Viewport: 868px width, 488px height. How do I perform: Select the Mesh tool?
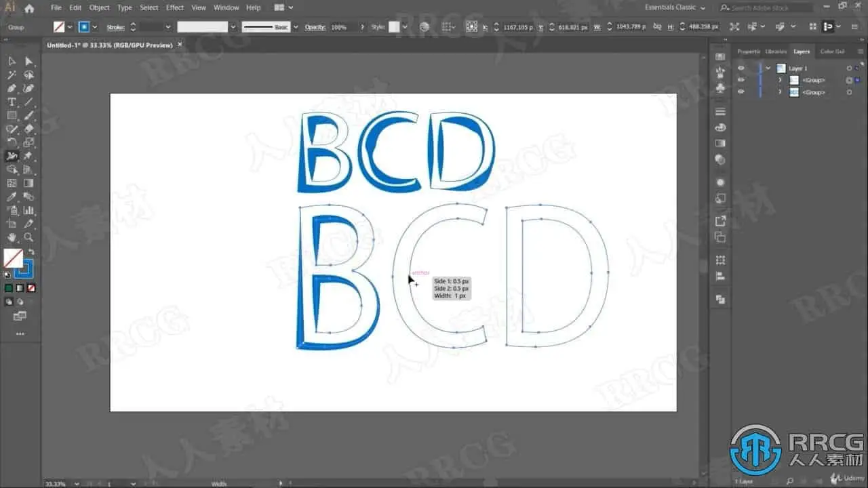point(12,184)
